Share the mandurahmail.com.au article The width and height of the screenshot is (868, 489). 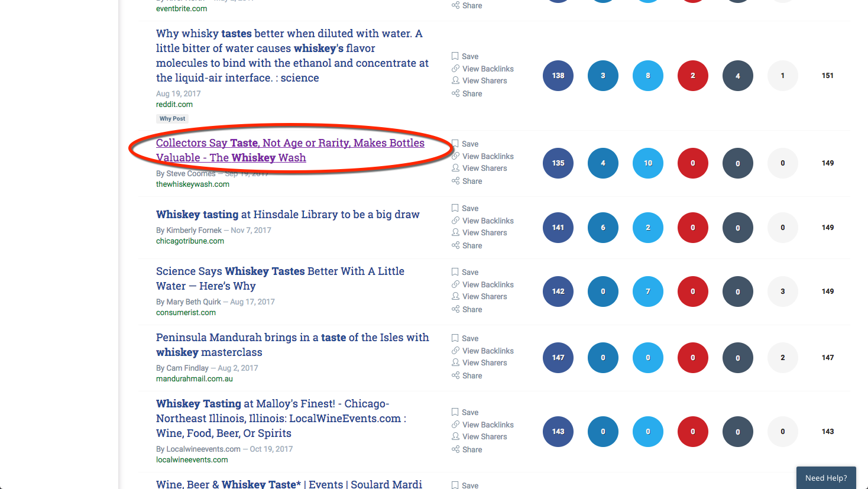[x=467, y=375]
